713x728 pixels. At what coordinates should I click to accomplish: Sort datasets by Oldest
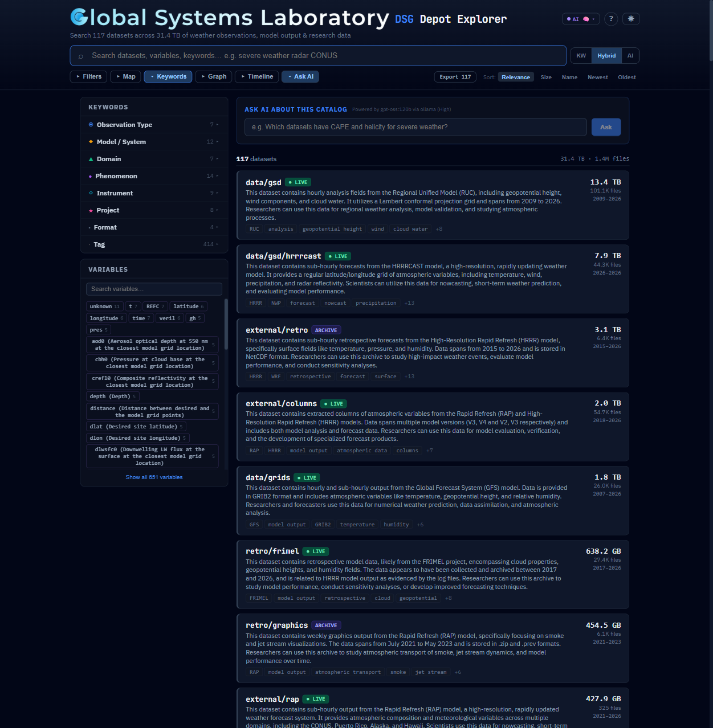pos(627,77)
